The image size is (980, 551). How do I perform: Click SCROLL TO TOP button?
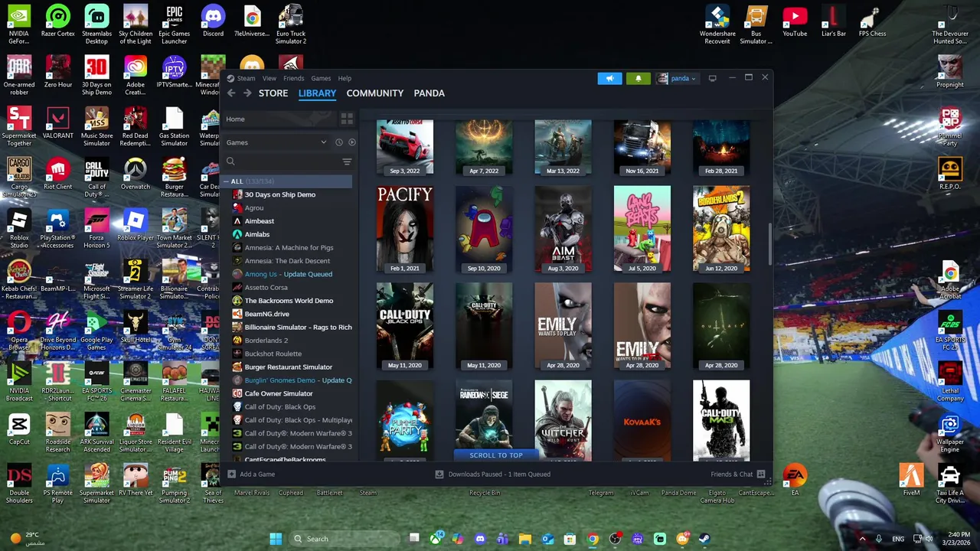coord(496,455)
